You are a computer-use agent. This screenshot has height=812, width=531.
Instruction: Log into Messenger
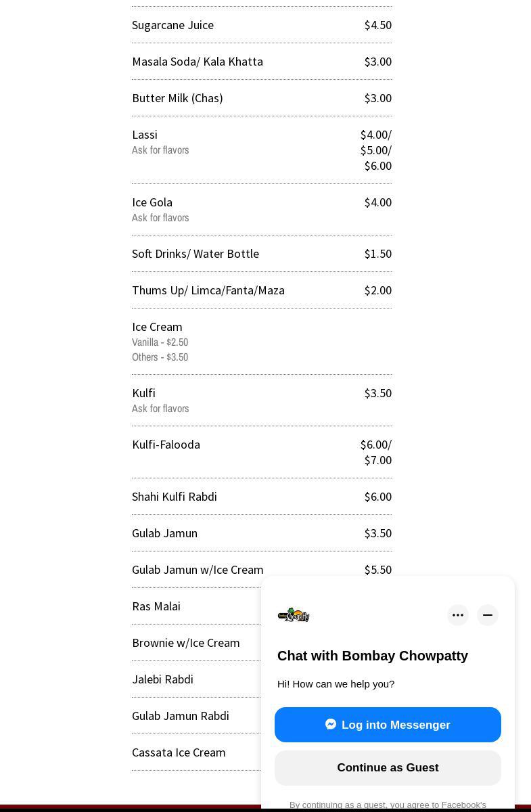pyautogui.click(x=388, y=725)
